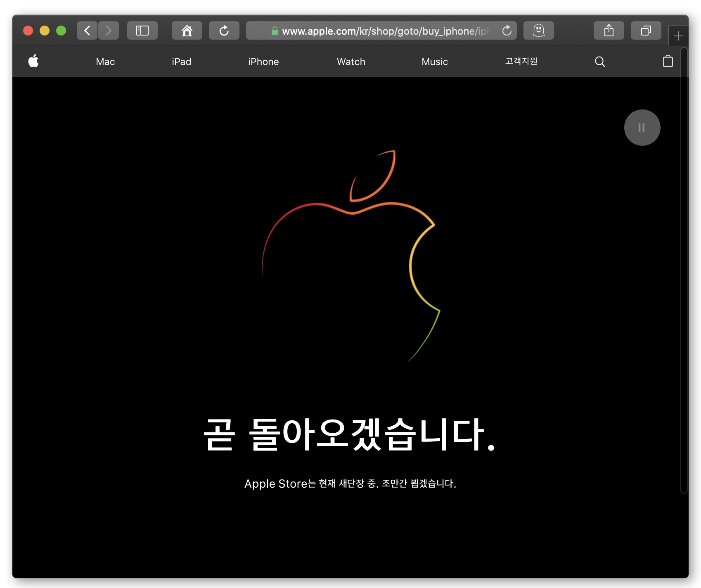Click the address bar URL field
Viewport: 701px width, 588px height.
[x=381, y=31]
